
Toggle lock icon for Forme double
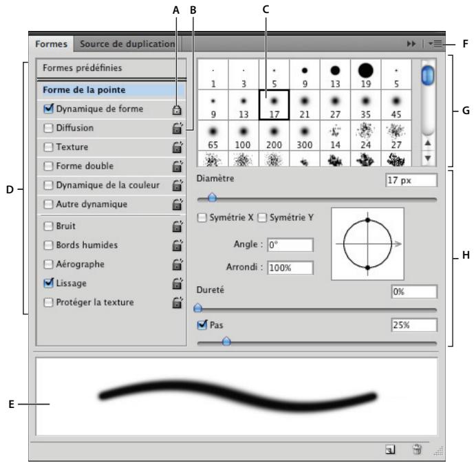point(177,166)
